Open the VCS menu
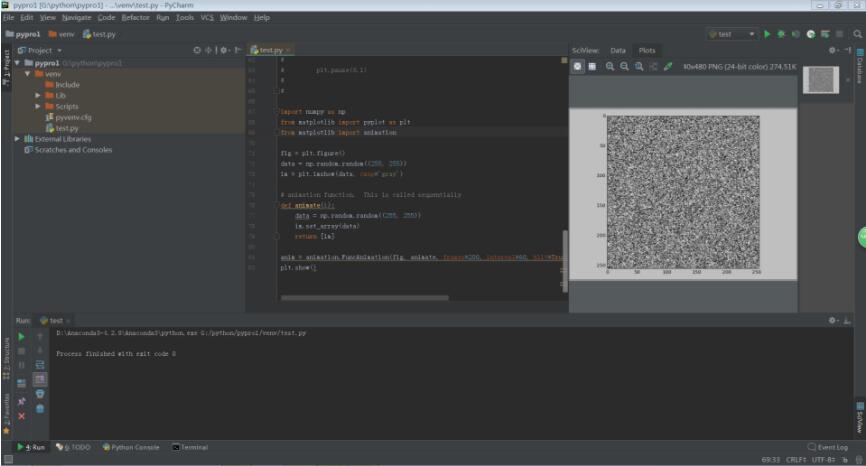The width and height of the screenshot is (866, 466). pos(207,18)
